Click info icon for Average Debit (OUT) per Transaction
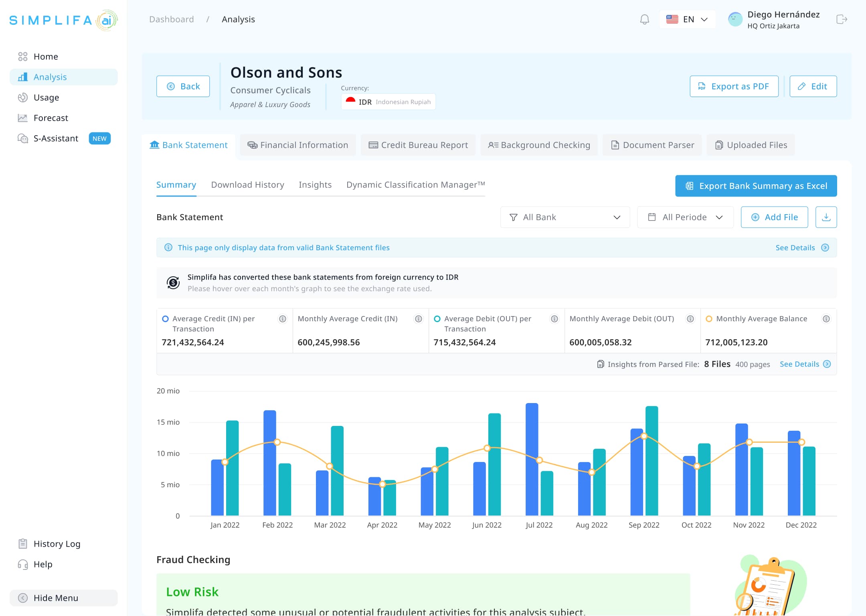Image resolution: width=866 pixels, height=616 pixels. 554,319
